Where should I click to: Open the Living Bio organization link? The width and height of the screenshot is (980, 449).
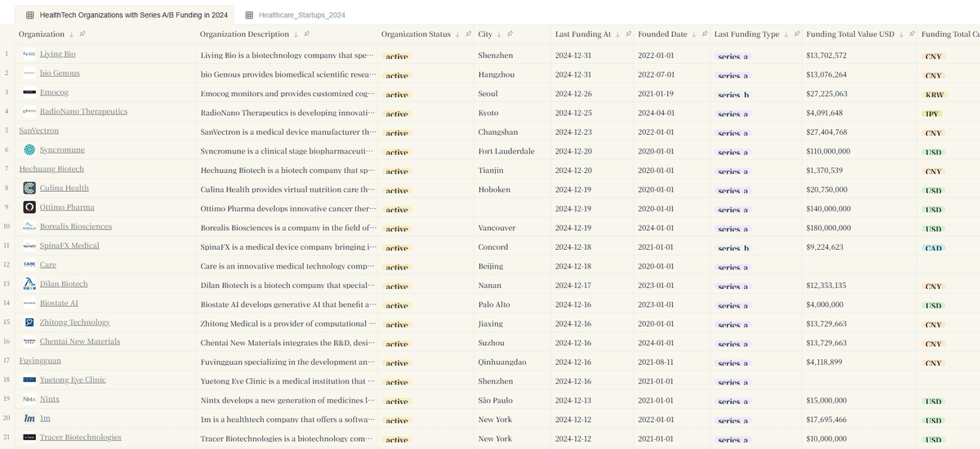[x=58, y=54]
